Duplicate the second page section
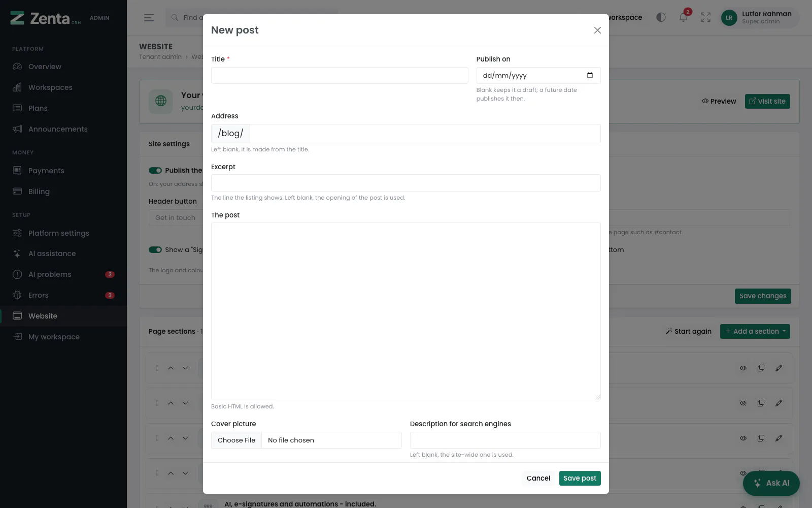The image size is (812, 508). tap(761, 403)
